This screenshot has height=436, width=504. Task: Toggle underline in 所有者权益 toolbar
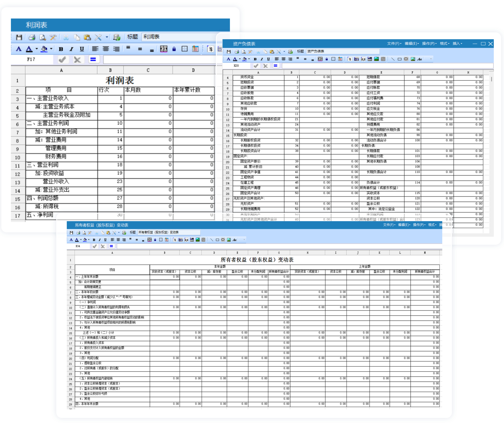[105, 240]
